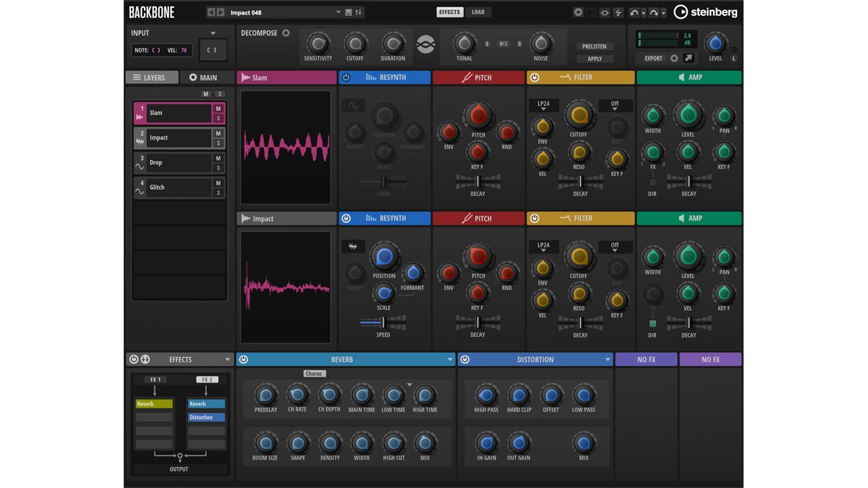Viewport: 868px width, 488px height.
Task: Click the Decompose spinner icon beside Duration knob
Action: tap(426, 45)
